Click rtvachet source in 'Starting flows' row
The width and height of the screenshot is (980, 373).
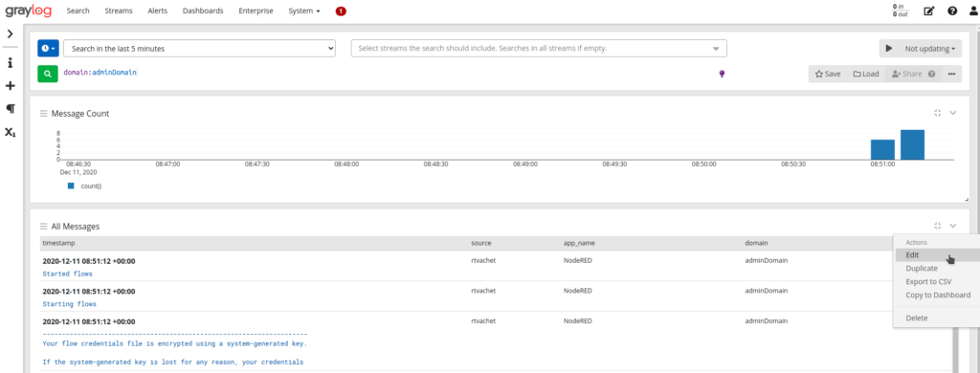tap(483, 291)
